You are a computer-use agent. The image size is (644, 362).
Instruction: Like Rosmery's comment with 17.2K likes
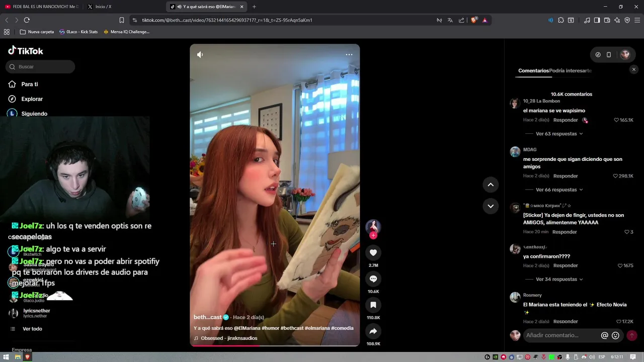(619, 321)
